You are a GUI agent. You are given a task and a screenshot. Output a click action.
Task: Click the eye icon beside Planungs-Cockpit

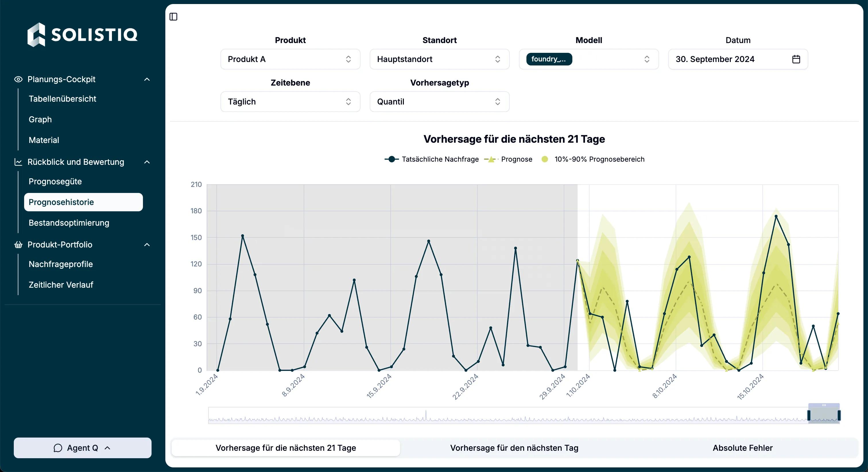(x=18, y=79)
